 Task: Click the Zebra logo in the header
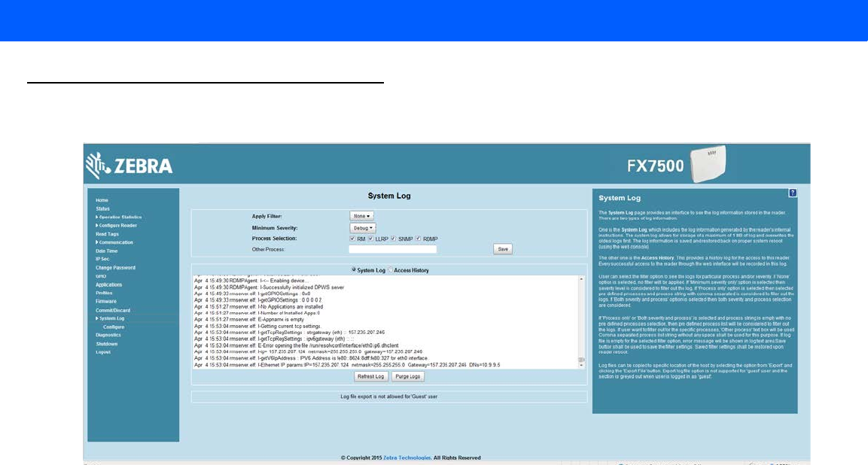[x=129, y=165]
